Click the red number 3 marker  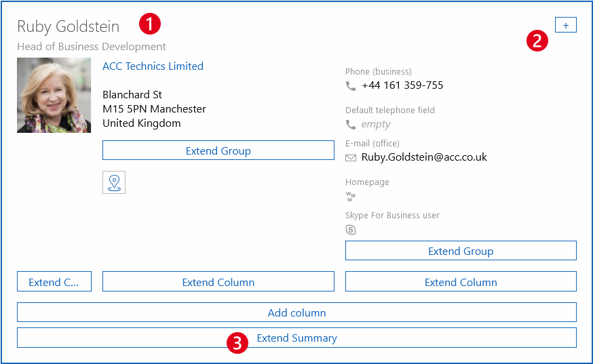tap(236, 343)
